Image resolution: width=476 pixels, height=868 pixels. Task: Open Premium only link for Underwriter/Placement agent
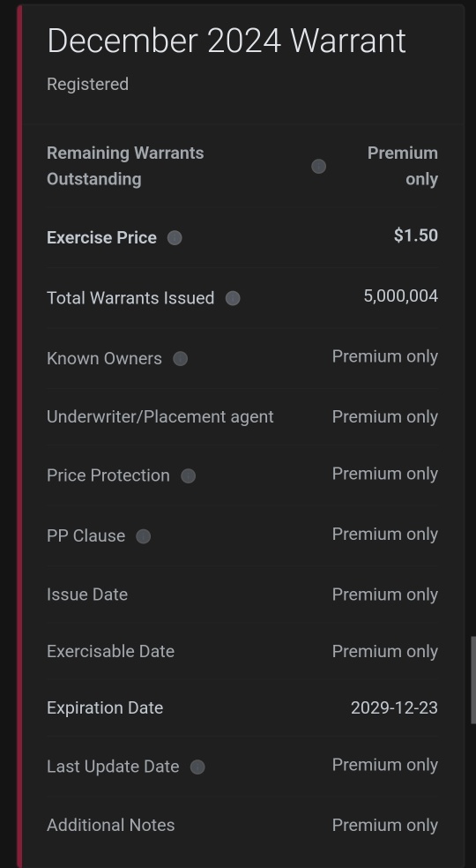tap(384, 417)
